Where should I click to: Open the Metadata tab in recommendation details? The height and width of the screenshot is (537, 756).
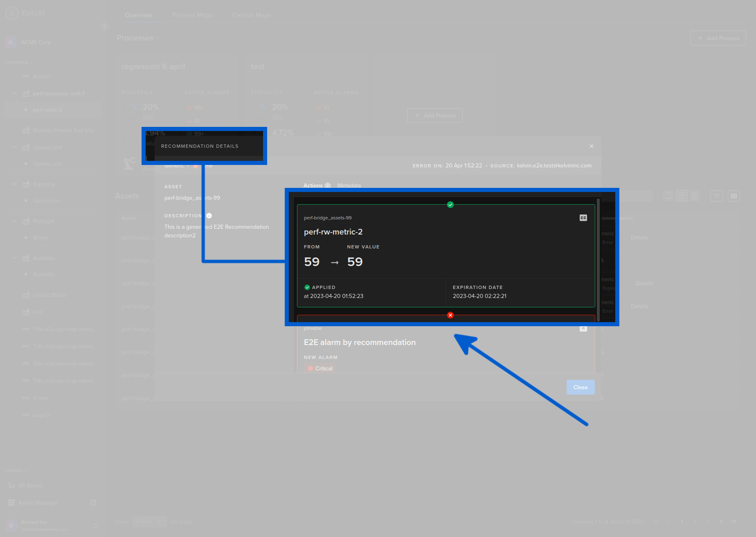pos(349,185)
